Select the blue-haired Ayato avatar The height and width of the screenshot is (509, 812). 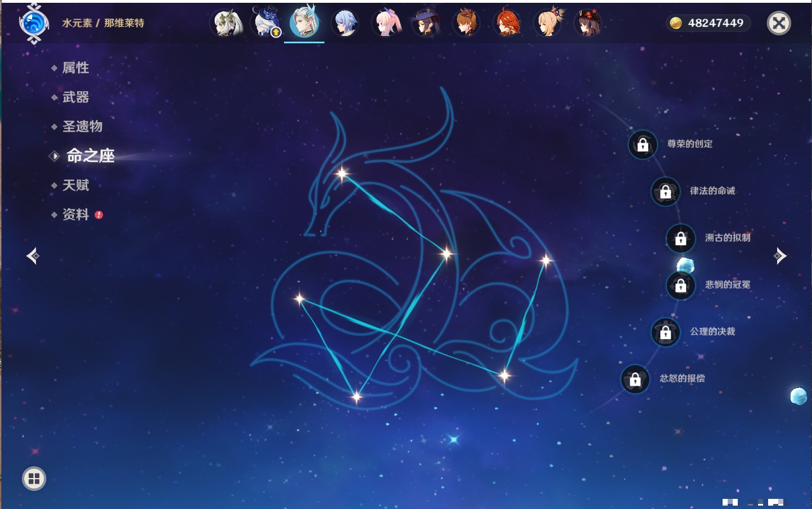pos(345,24)
